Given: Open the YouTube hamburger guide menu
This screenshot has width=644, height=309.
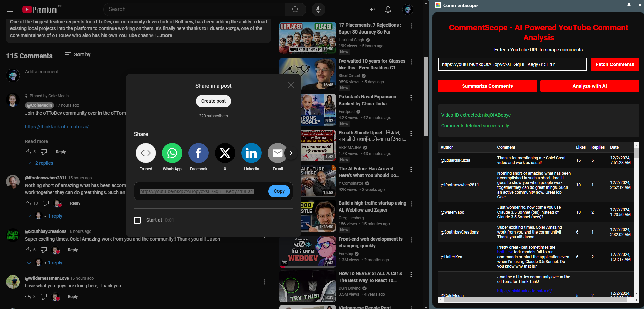Looking at the screenshot, I should pyautogui.click(x=10, y=9).
